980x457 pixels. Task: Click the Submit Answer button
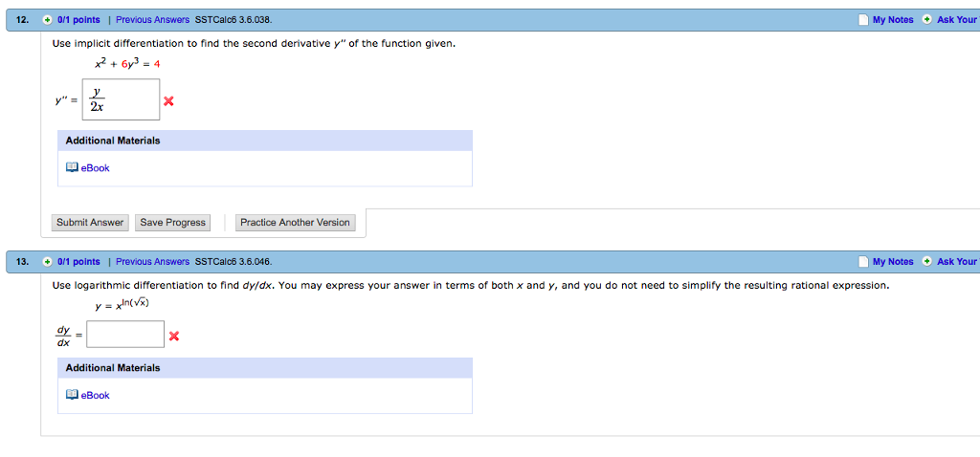tap(90, 222)
